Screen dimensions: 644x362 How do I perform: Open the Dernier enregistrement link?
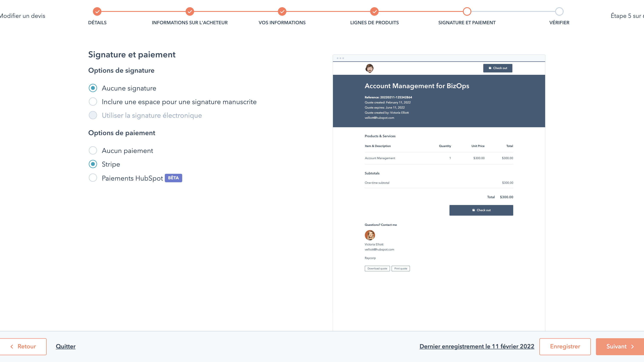click(477, 346)
